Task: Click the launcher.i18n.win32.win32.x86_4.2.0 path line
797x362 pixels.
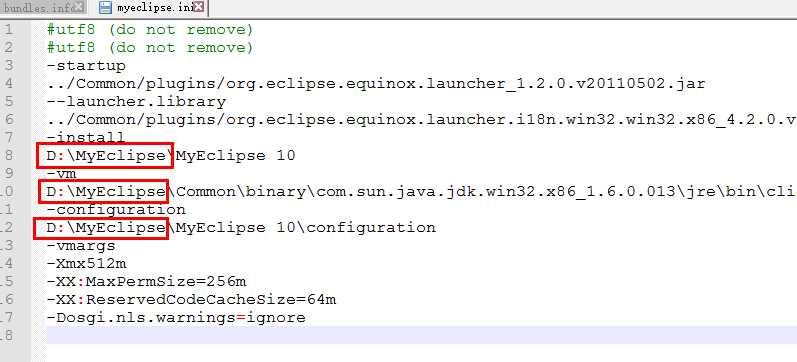Action: tap(421, 120)
